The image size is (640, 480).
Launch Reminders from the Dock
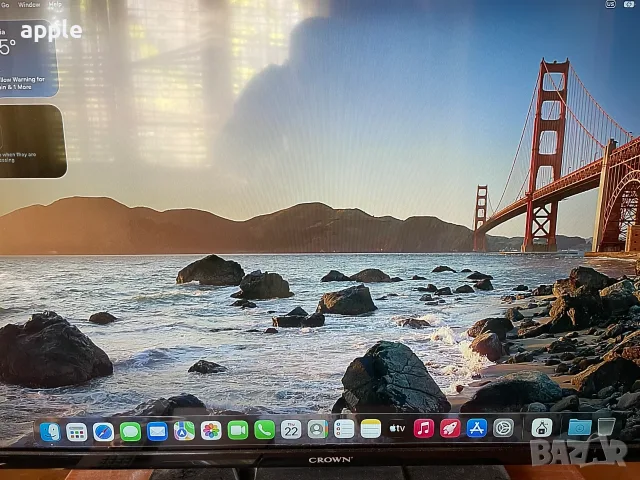click(x=344, y=429)
